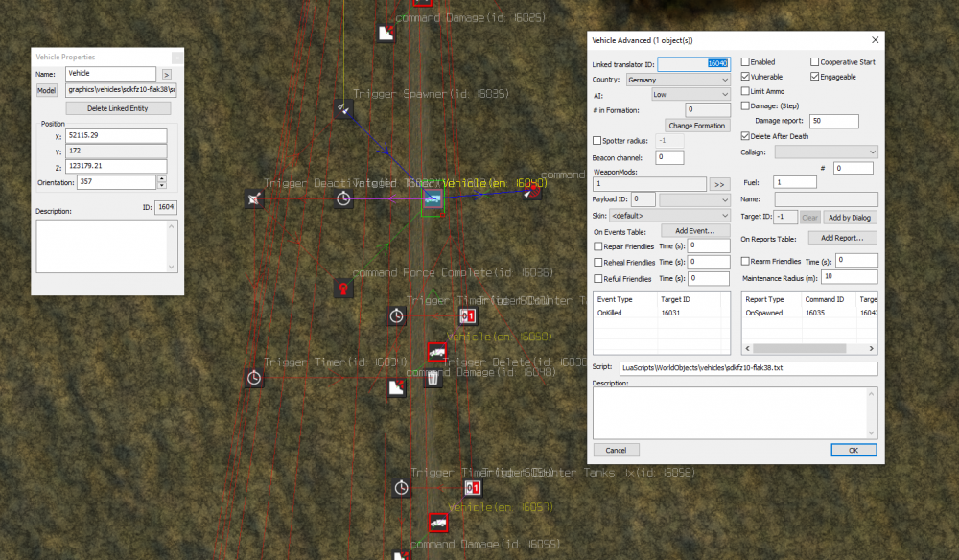Image resolution: width=959 pixels, height=560 pixels.
Task: Click the Z position field
Action: 116,166
